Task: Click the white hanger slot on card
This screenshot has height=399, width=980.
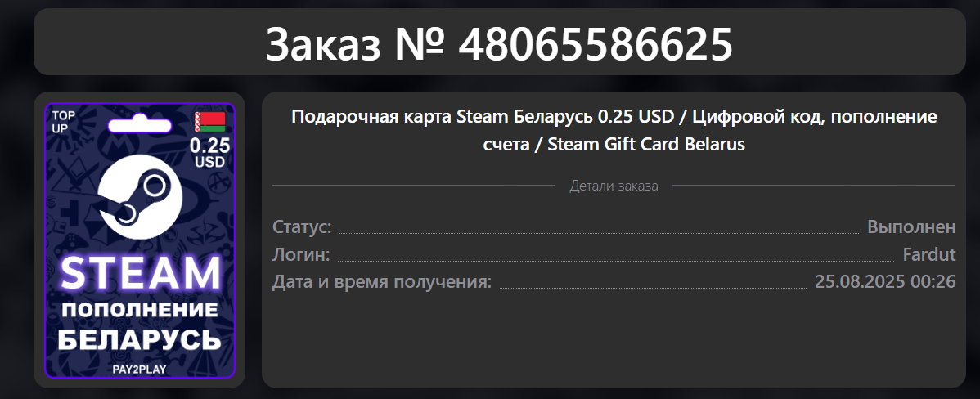Action: (x=140, y=126)
